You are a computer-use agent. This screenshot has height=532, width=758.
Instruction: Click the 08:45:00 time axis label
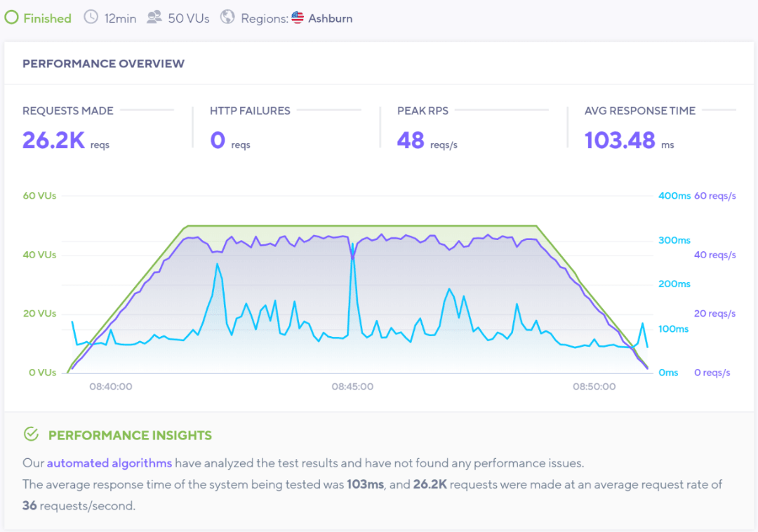click(x=352, y=387)
